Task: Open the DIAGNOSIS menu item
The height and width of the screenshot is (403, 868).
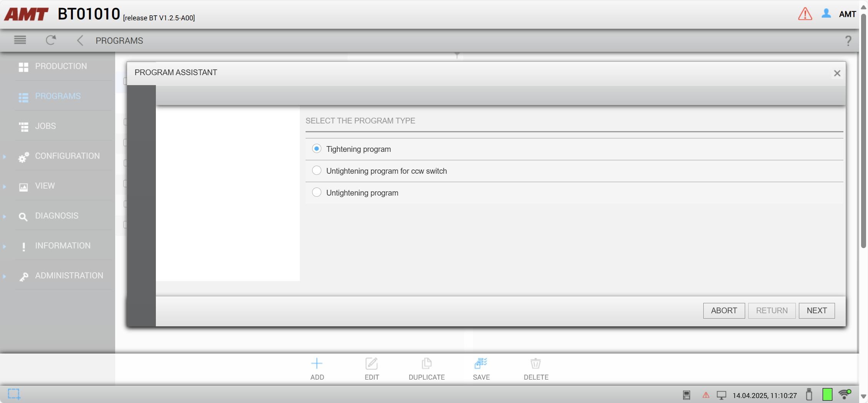Action: click(x=57, y=216)
